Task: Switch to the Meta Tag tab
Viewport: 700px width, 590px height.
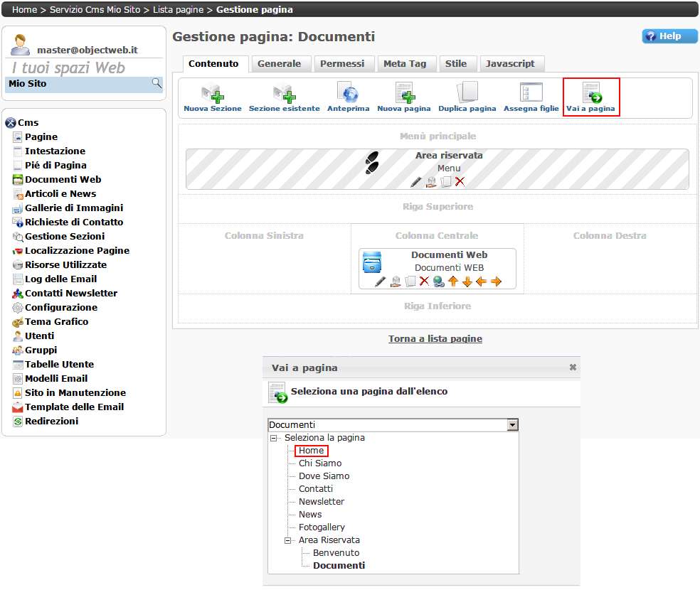Action: coord(405,64)
